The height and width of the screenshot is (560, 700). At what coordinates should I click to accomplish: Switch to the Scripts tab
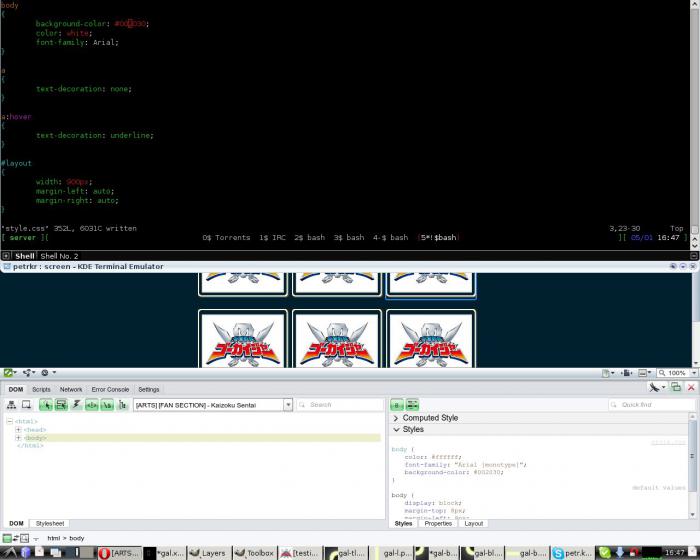pyautogui.click(x=41, y=389)
